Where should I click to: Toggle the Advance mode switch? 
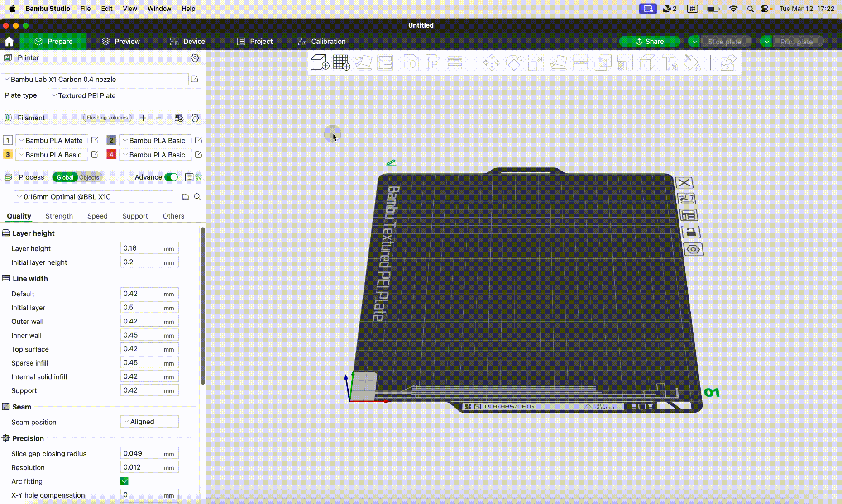click(x=171, y=177)
